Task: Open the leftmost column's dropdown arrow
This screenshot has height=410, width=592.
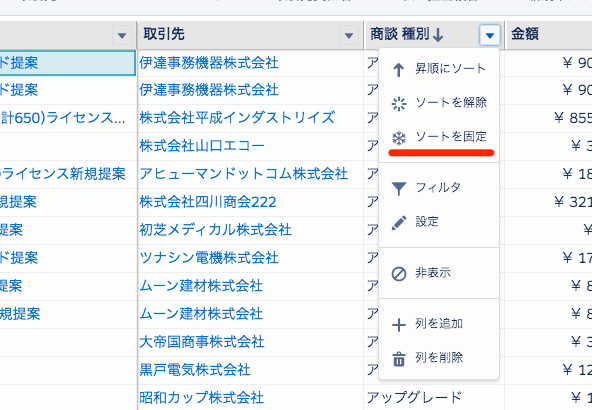Action: [x=122, y=35]
